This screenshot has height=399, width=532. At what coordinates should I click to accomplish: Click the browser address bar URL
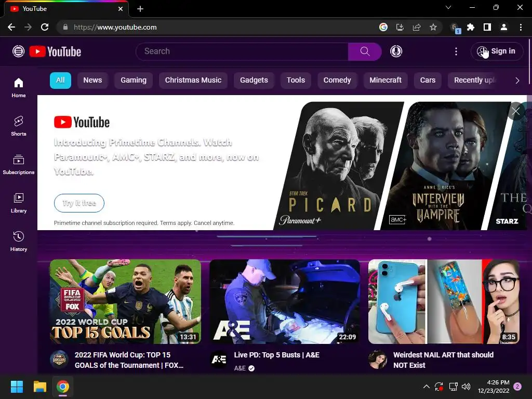point(115,27)
